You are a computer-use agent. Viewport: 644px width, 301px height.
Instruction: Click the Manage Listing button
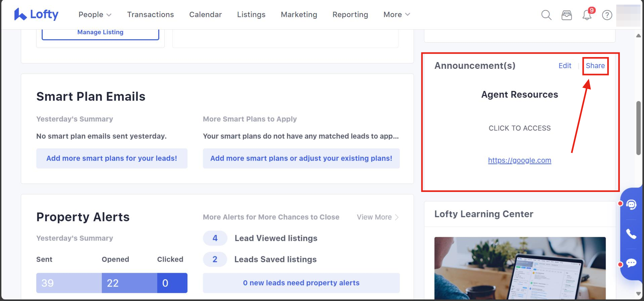tap(100, 33)
